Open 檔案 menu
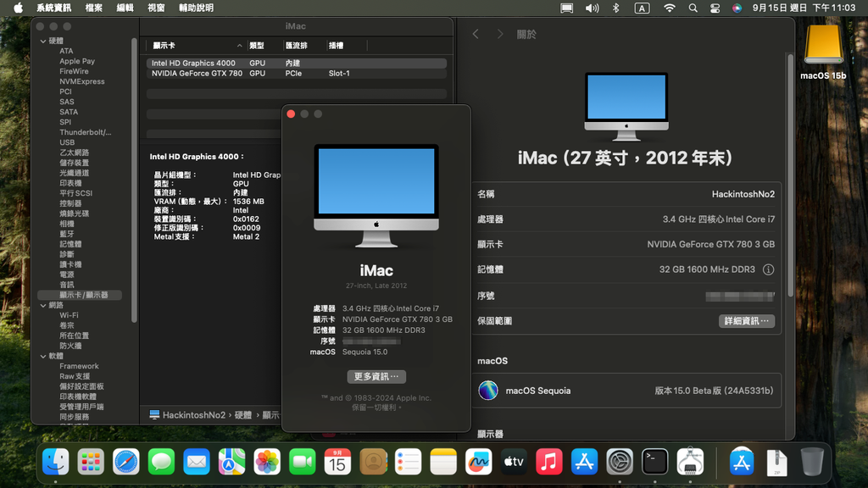The image size is (868, 488). [93, 8]
